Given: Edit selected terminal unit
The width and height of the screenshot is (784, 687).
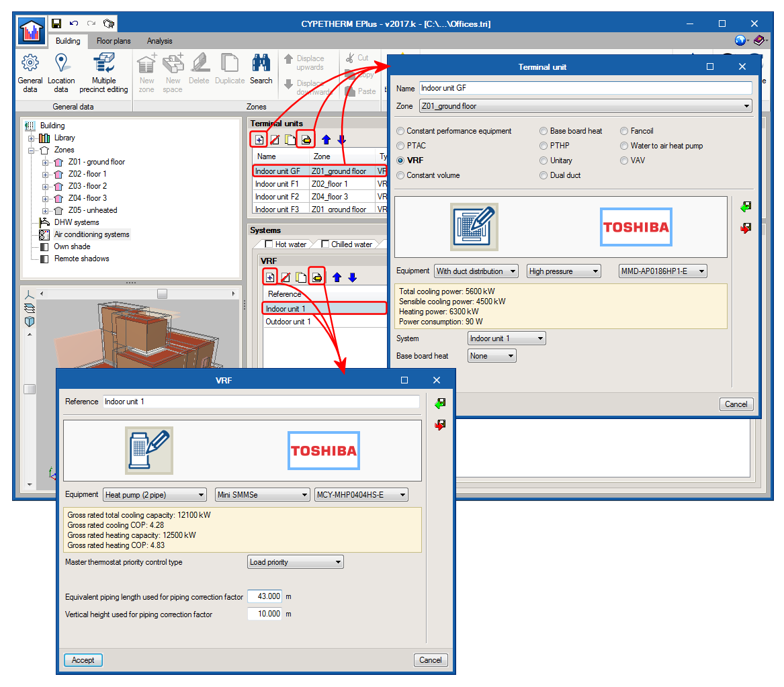Looking at the screenshot, I should [306, 140].
